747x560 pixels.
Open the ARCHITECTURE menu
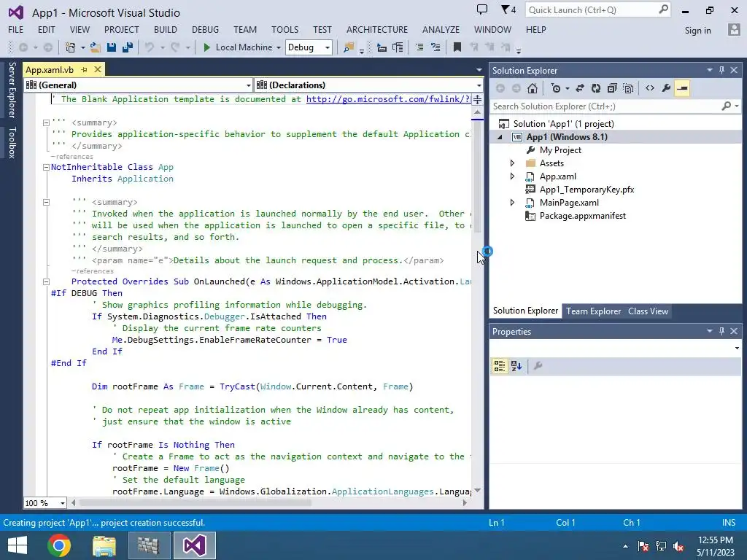coord(377,29)
